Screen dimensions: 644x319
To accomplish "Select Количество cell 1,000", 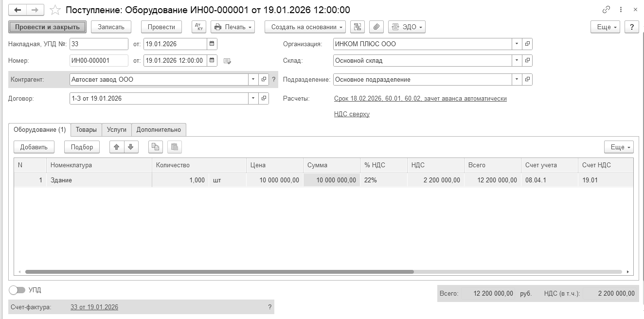I will coord(180,180).
